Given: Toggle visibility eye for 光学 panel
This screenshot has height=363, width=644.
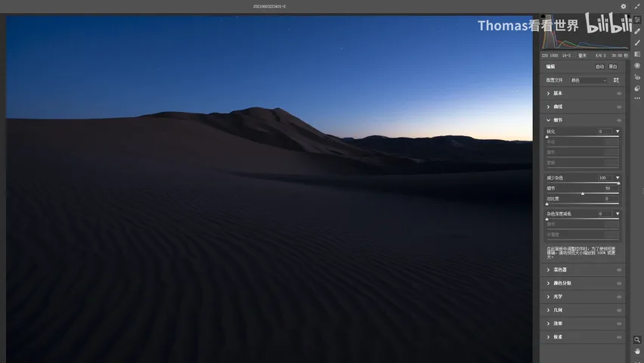Looking at the screenshot, I should 619,296.
